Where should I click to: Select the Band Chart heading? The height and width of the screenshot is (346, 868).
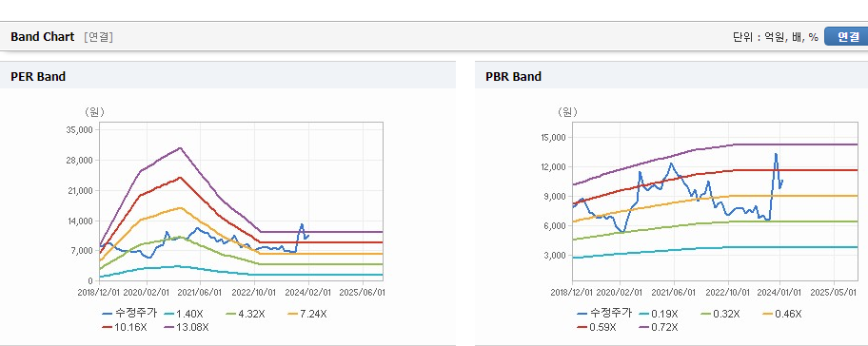click(x=42, y=36)
